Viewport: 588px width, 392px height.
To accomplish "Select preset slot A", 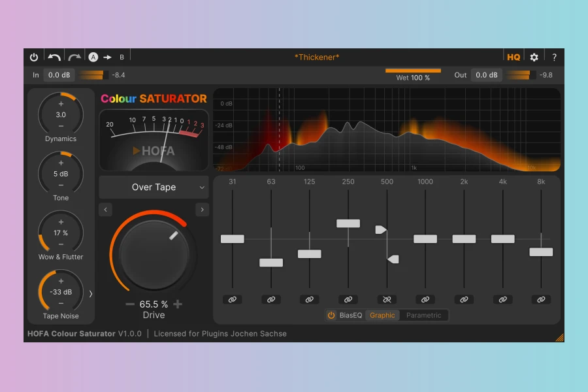I will 93,57.
